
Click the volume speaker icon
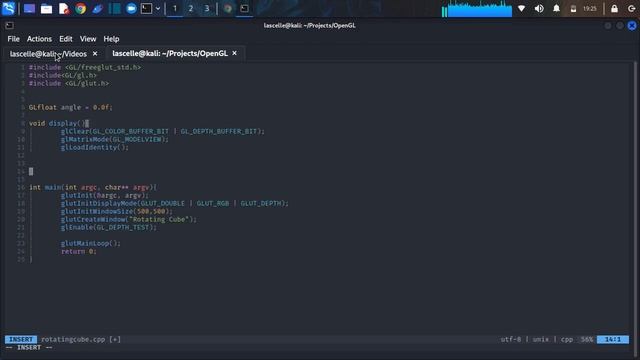point(539,9)
